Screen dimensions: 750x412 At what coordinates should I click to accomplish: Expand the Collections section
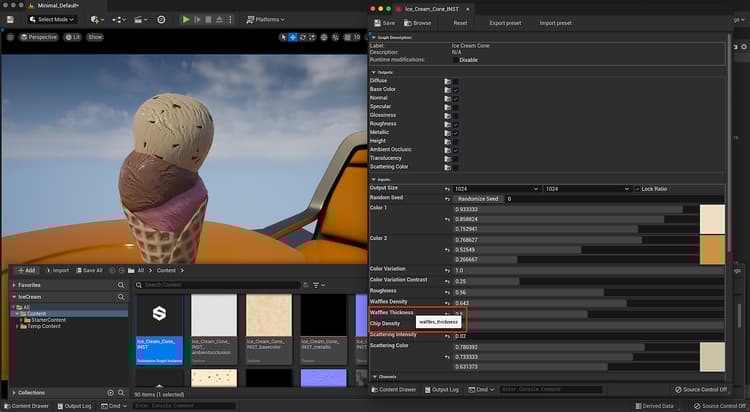click(x=12, y=393)
